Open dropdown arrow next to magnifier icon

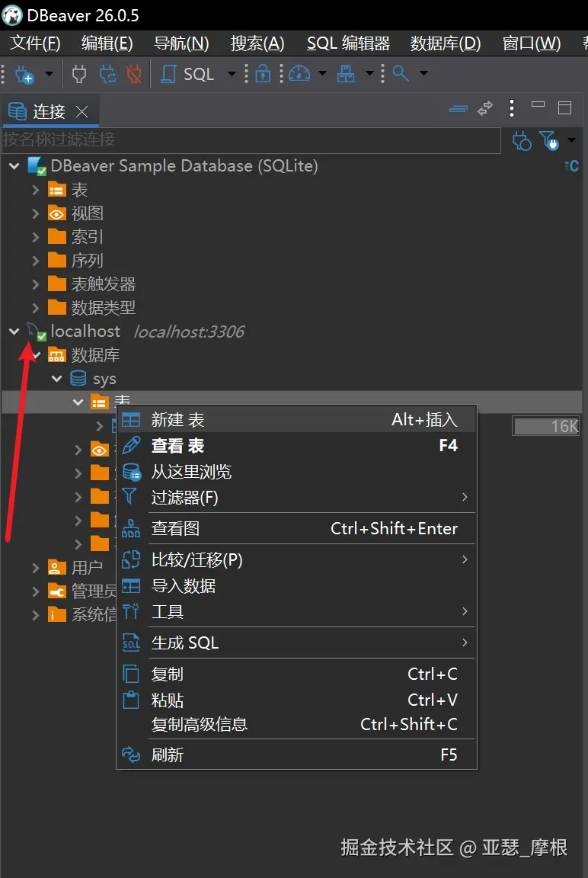click(423, 73)
